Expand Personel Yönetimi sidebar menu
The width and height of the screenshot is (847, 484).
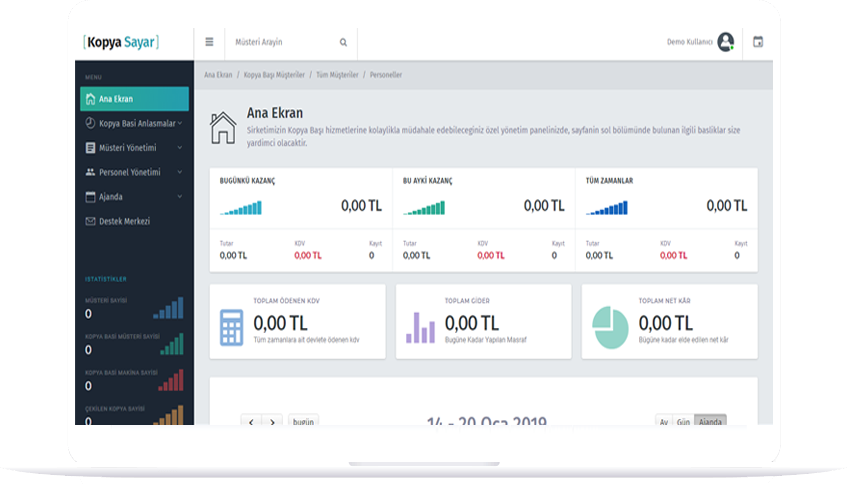coord(133,172)
